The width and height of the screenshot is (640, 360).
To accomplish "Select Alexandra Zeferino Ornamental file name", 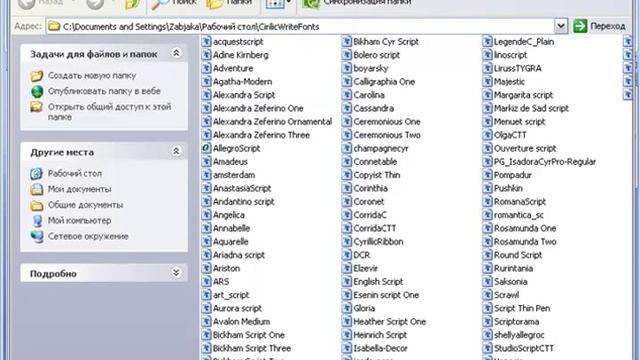I will pyautogui.click(x=272, y=122).
